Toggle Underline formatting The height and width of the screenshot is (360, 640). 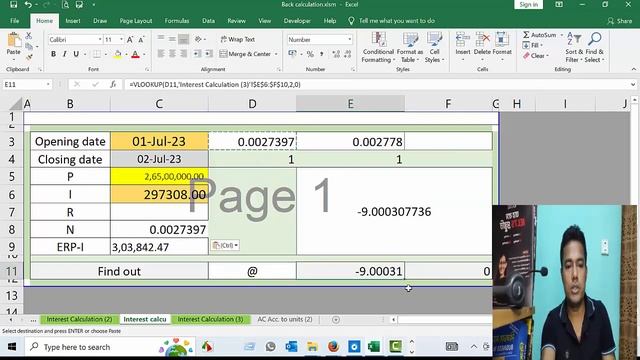[x=76, y=54]
